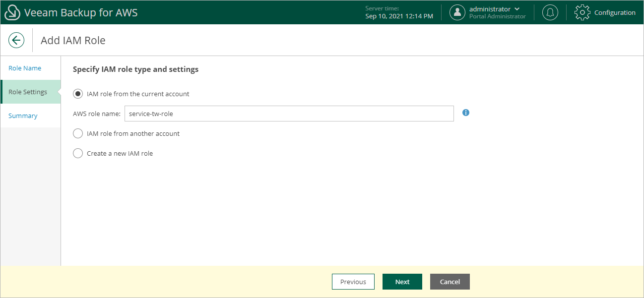Click the AWS role name input field

(x=289, y=114)
